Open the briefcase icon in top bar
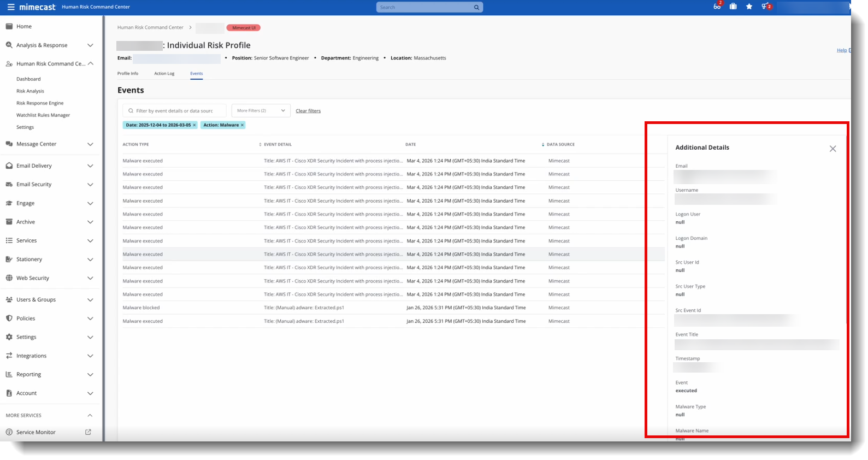The height and width of the screenshot is (460, 868). pyautogui.click(x=733, y=7)
